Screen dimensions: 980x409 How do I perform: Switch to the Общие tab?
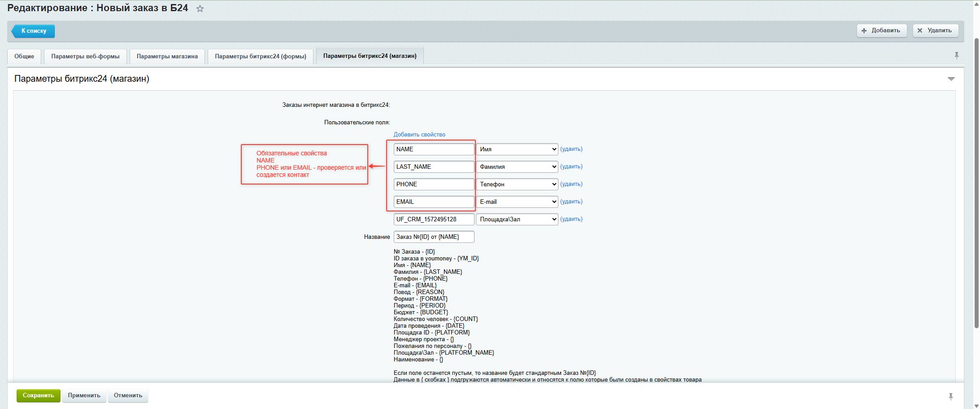click(x=24, y=57)
